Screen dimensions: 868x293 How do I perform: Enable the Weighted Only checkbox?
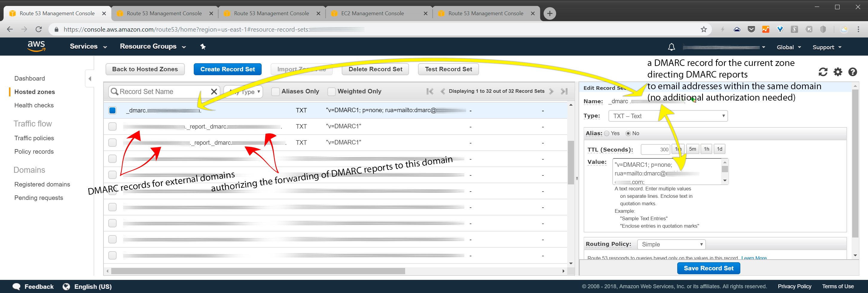(332, 92)
